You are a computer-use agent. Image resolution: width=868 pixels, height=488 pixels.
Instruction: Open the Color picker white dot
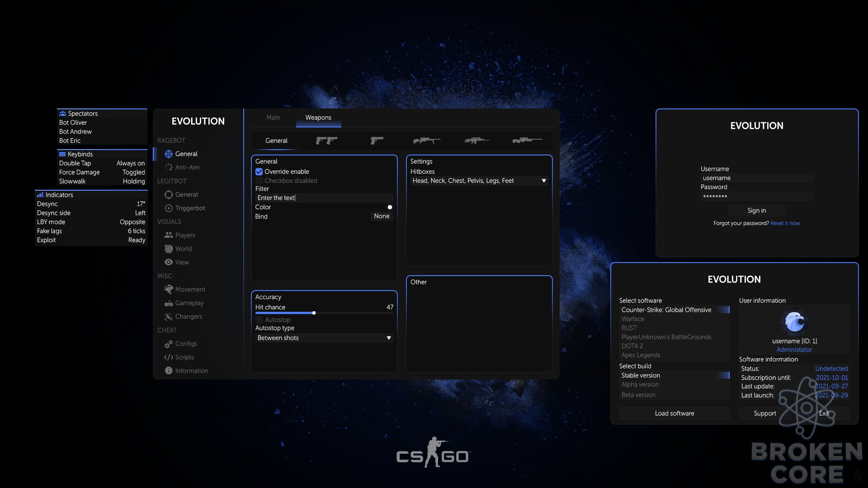(x=390, y=207)
